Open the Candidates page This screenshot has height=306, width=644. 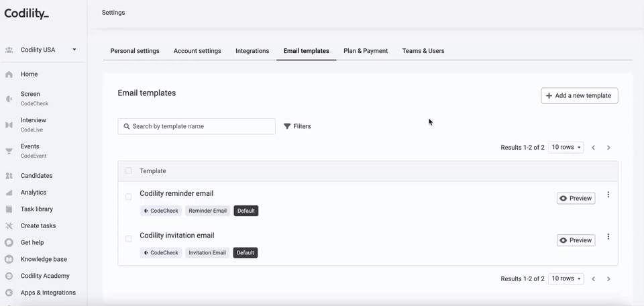click(36, 176)
